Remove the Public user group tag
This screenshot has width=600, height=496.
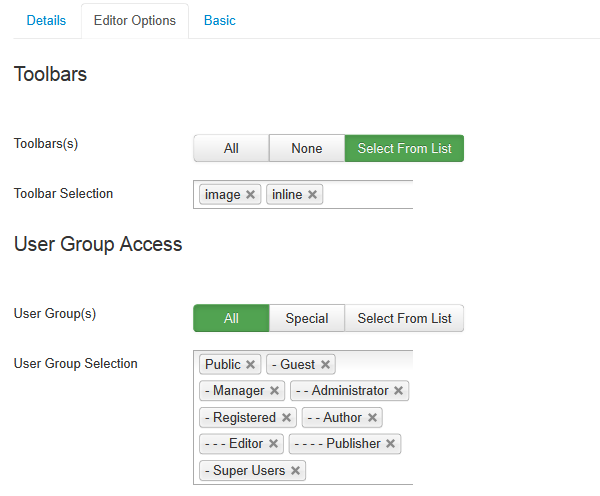tap(250, 365)
